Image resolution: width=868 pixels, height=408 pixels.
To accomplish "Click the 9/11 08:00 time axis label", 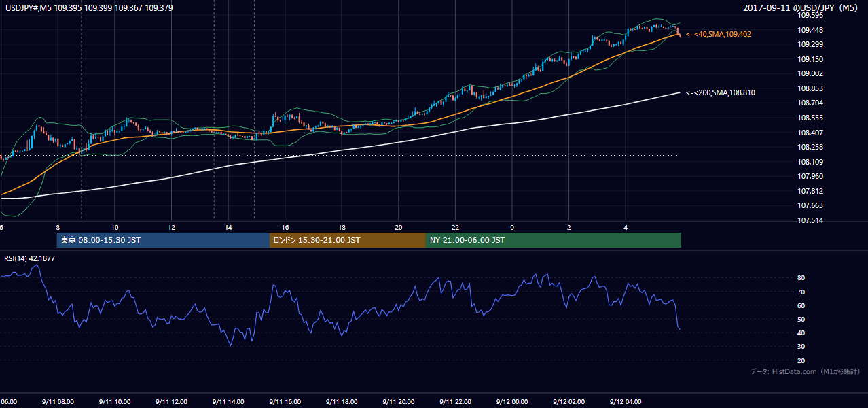I will click(58, 402).
